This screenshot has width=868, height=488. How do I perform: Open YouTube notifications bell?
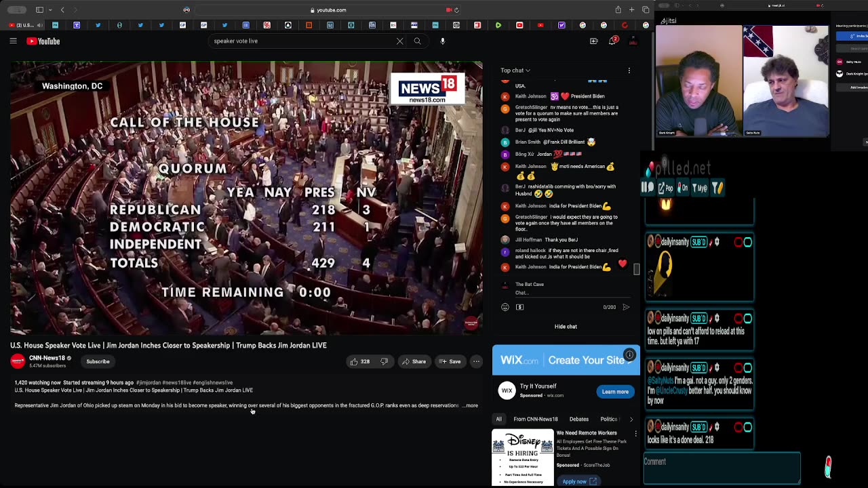click(x=613, y=41)
